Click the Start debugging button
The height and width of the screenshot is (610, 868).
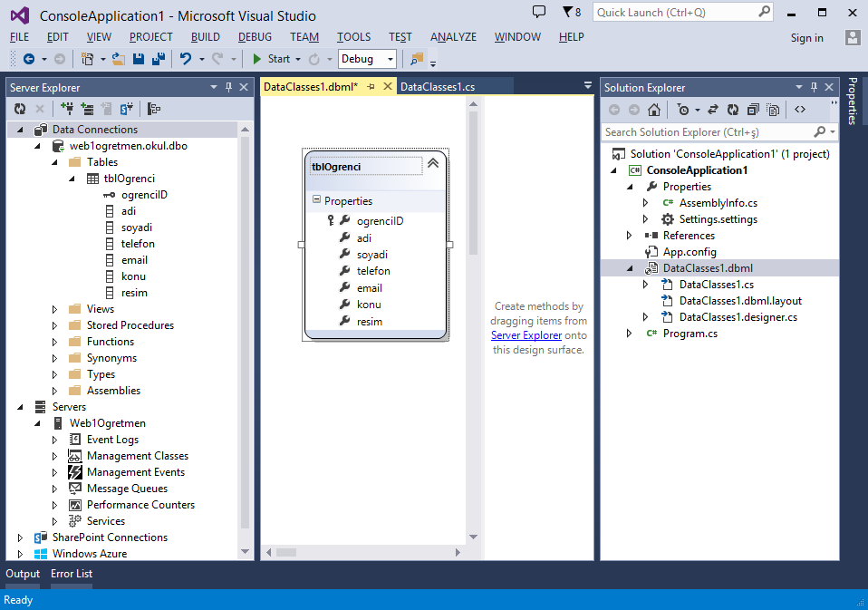click(272, 59)
